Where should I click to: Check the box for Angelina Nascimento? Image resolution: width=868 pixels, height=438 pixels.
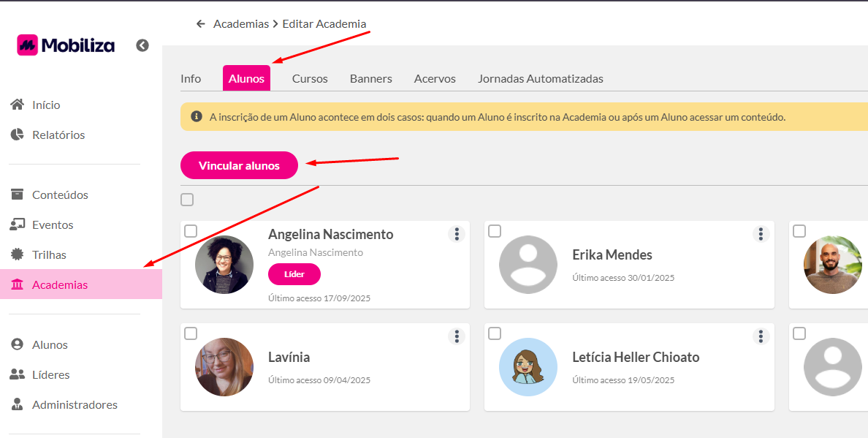point(191,231)
